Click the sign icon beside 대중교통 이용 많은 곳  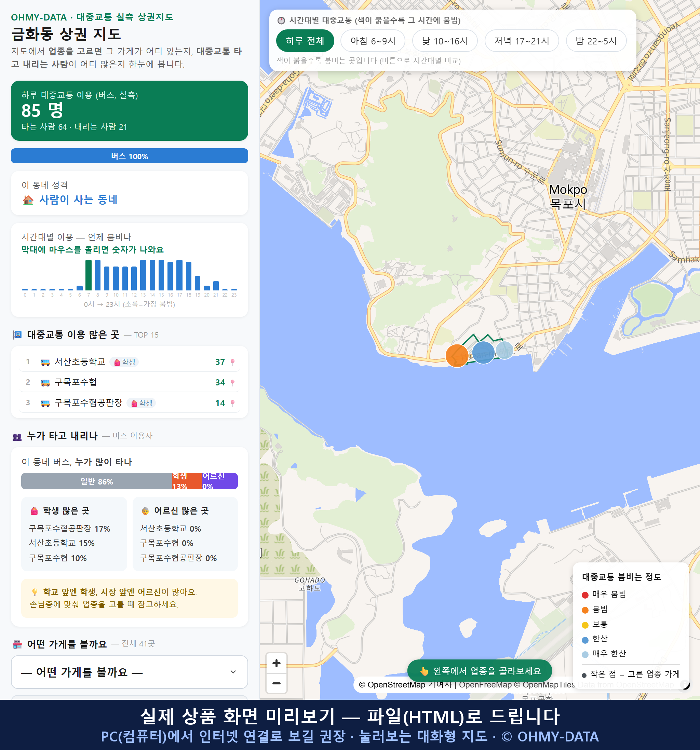(17, 335)
